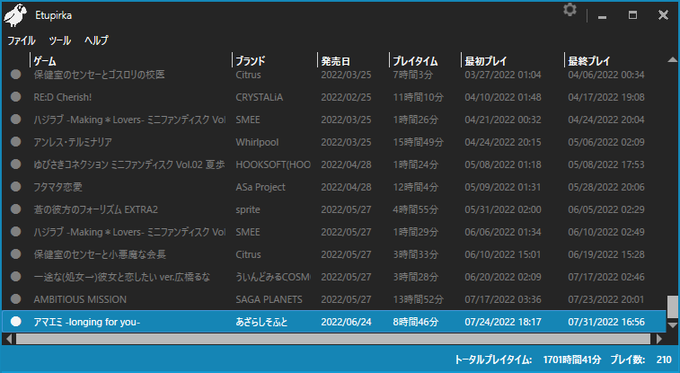Image resolution: width=680 pixels, height=373 pixels.
Task: Open the ヘルプ menu
Action: pyautogui.click(x=96, y=40)
